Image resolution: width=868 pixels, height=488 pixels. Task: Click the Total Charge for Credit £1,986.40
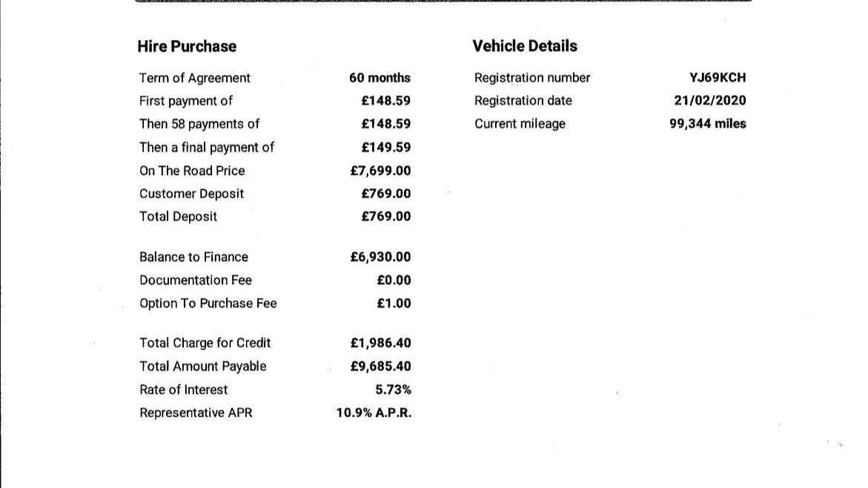(380, 343)
